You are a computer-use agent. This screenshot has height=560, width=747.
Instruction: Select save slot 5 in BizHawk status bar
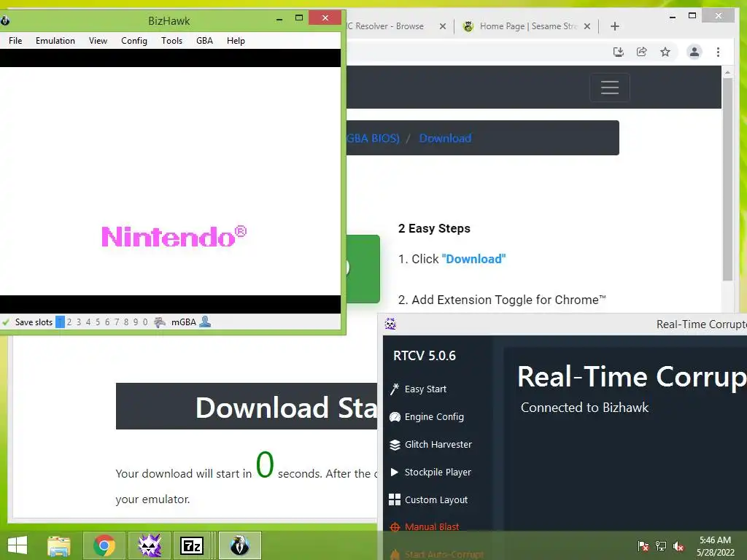98,322
